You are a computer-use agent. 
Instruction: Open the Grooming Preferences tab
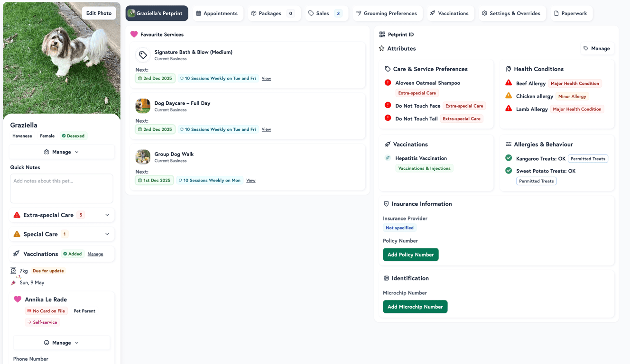pos(387,13)
